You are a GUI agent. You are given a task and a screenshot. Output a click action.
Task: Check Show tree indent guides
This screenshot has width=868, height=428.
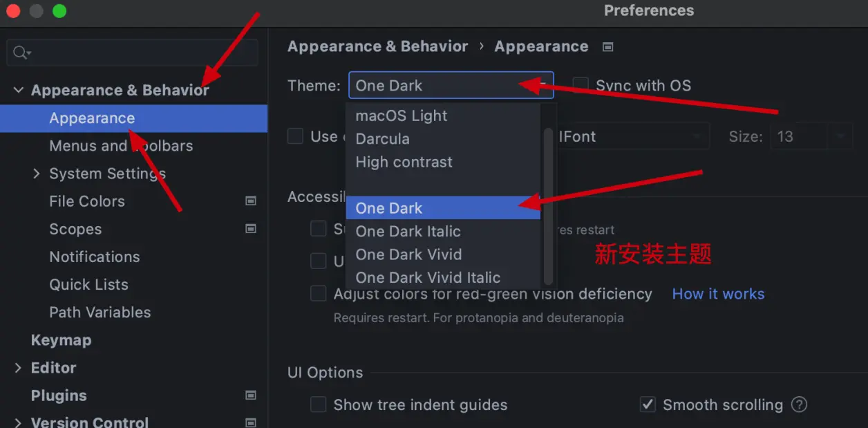coord(318,404)
